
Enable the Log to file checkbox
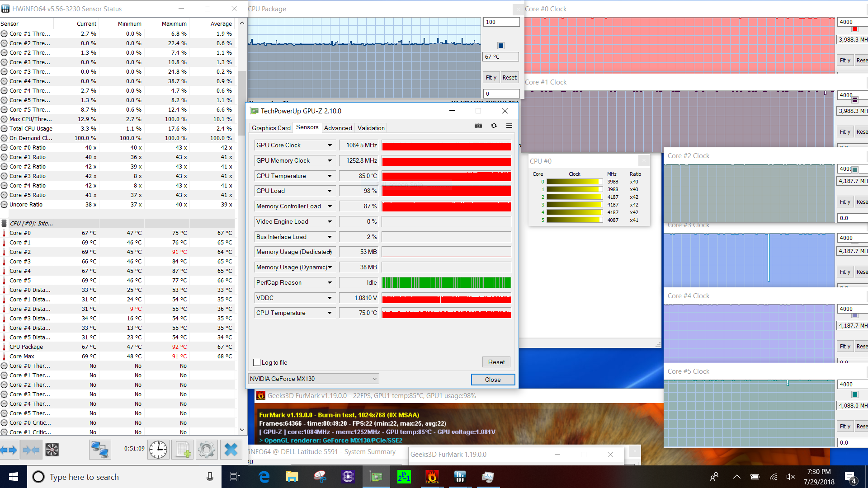coord(257,362)
